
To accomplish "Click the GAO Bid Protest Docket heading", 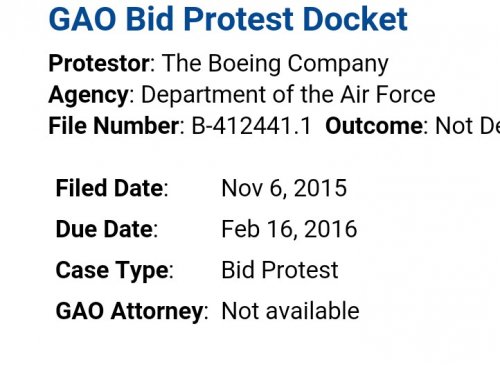I will (228, 19).
